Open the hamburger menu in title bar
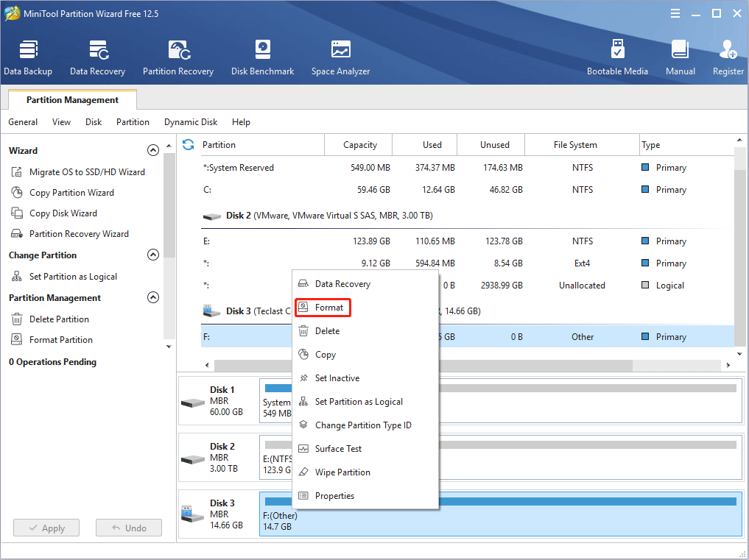The width and height of the screenshot is (749, 560). coord(675,13)
